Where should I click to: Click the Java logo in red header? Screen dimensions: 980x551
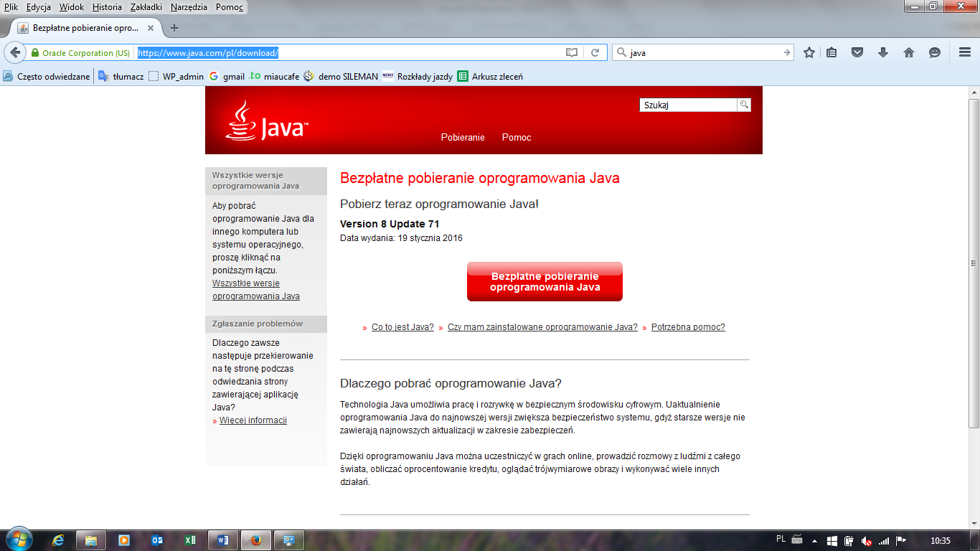click(267, 121)
